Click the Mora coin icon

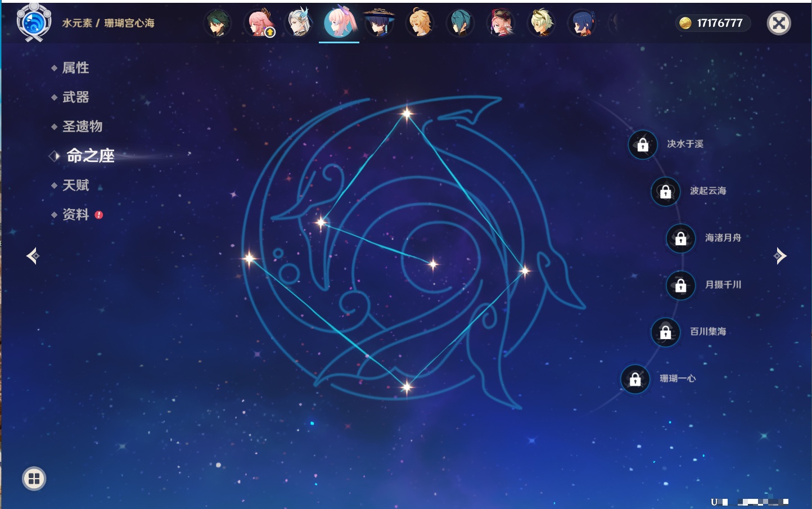[685, 23]
